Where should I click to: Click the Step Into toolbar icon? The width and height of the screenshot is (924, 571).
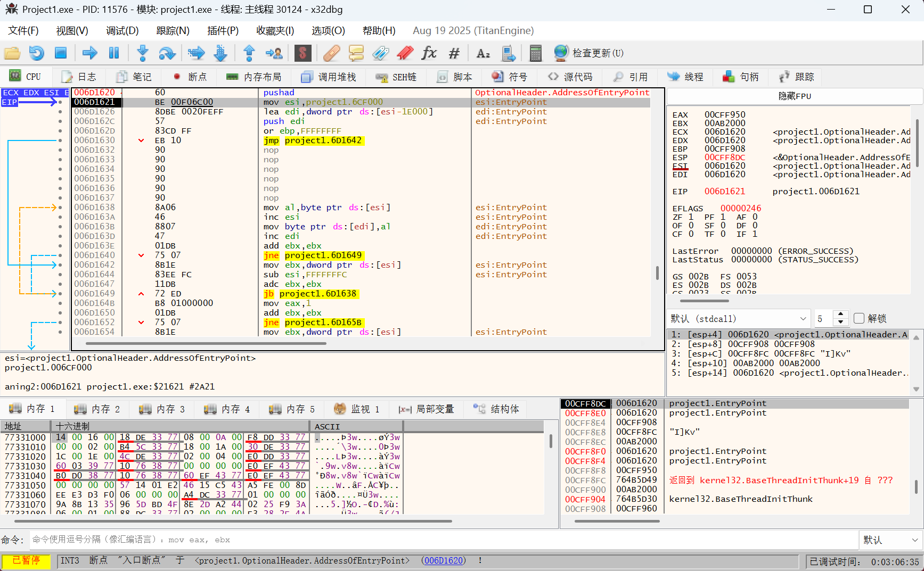pos(142,53)
